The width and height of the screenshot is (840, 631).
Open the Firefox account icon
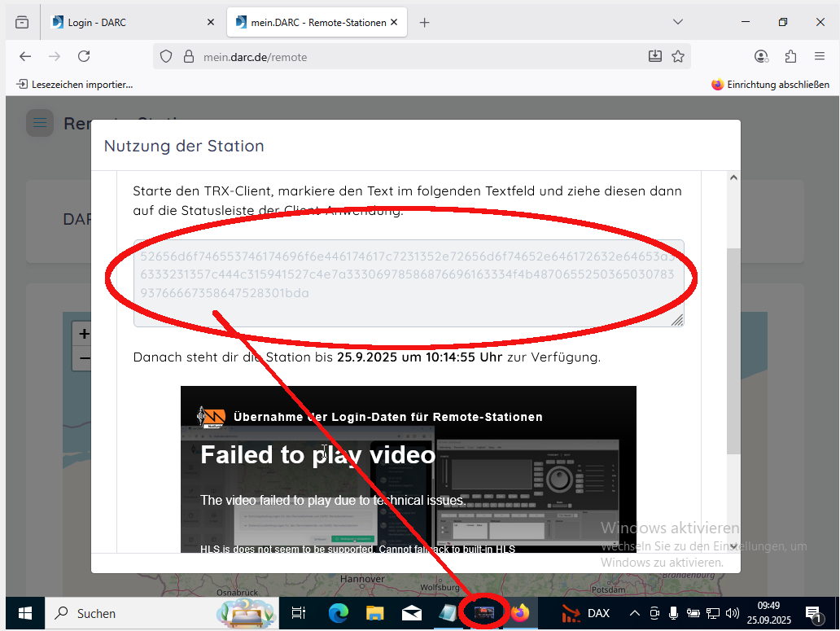pos(761,56)
